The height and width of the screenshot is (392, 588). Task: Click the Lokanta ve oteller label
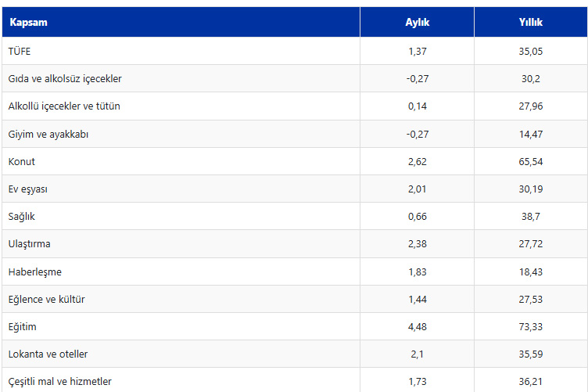pos(48,354)
